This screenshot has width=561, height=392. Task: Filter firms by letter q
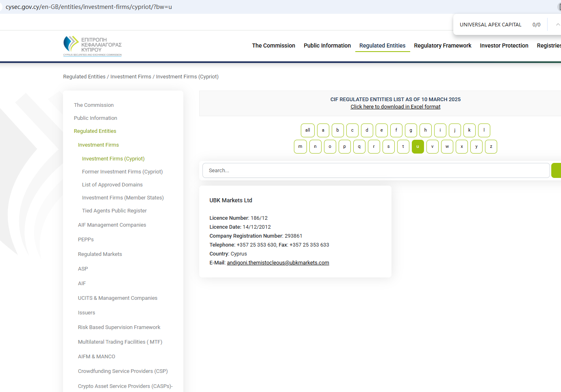pos(359,147)
